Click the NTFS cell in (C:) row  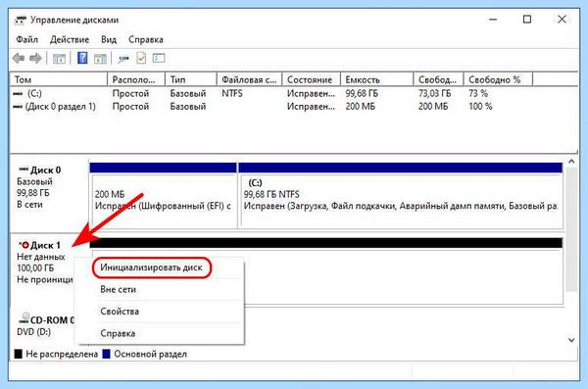(232, 93)
